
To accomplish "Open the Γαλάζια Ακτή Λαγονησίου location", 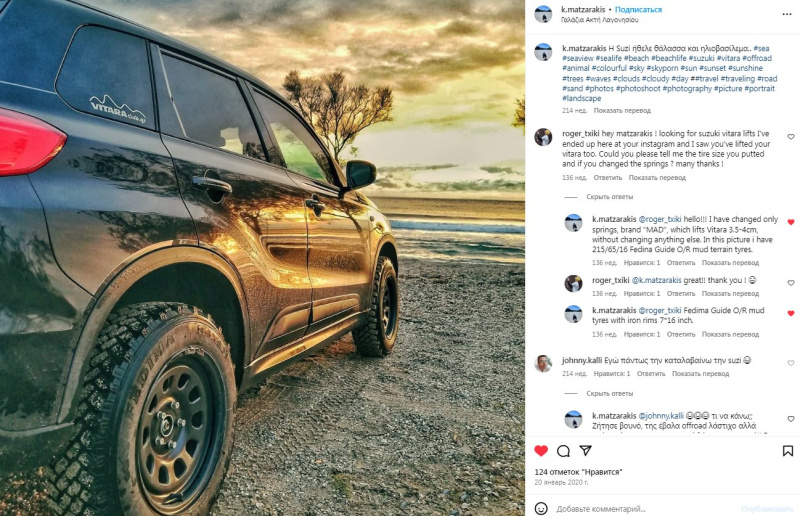I will tap(599, 20).
